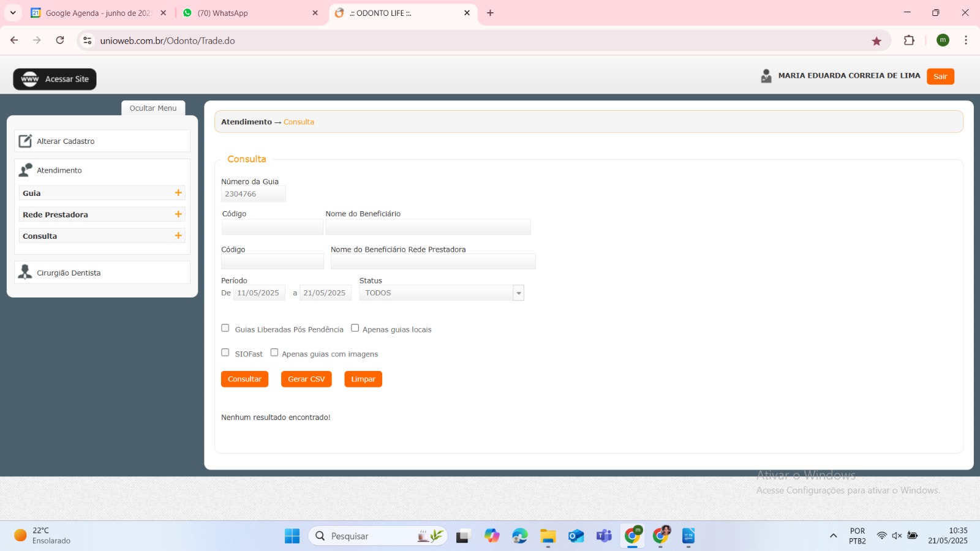Viewport: 980px width, 551px height.
Task: Open the Chrome tab search dropdown
Action: tap(13, 13)
